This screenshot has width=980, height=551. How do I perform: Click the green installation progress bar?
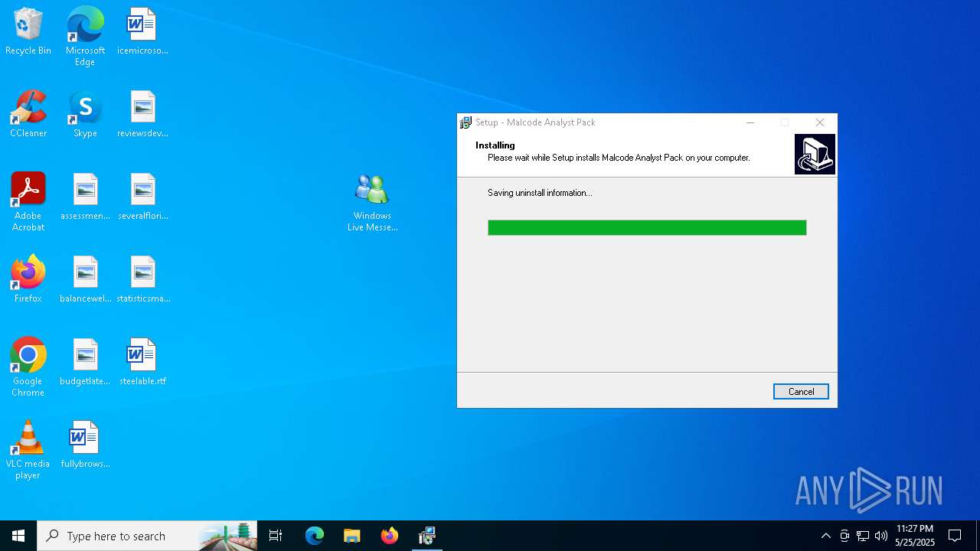(647, 227)
